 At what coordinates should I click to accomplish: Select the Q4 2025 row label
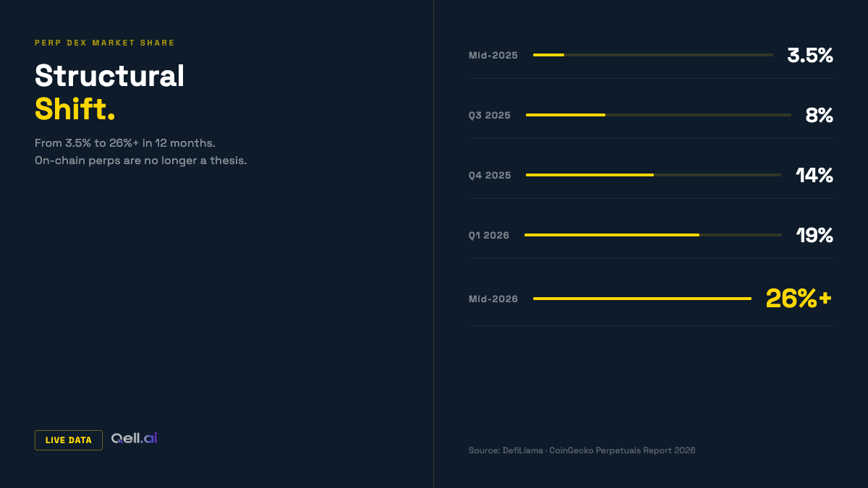pos(490,175)
